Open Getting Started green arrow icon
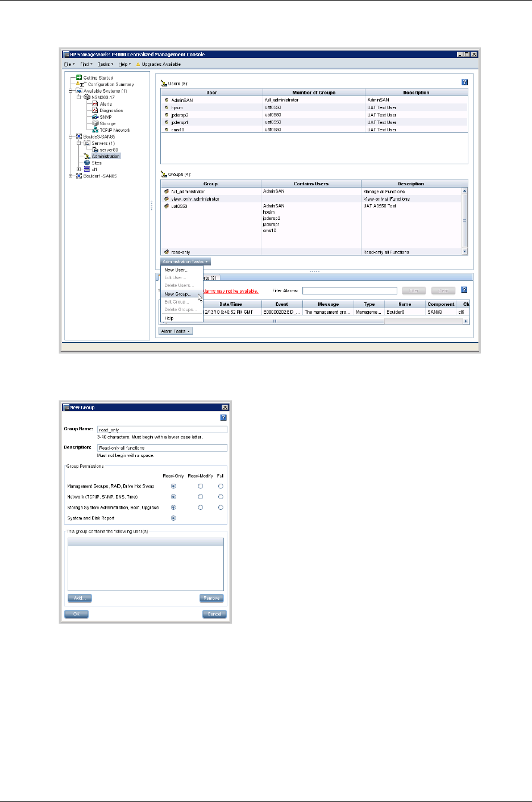Image resolution: width=532 pixels, height=802 pixels. (x=80, y=78)
